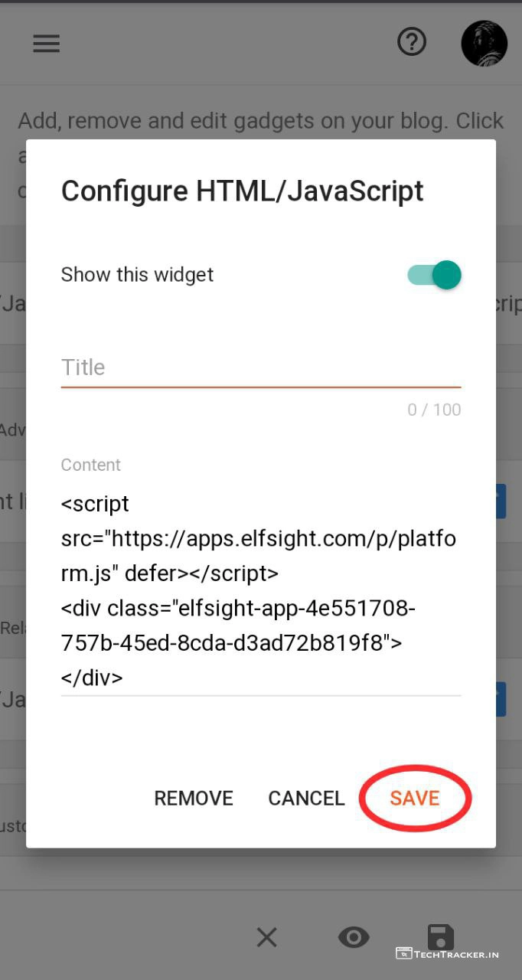Click lower blue edit button behind dialog
The width and height of the screenshot is (522, 980).
[x=501, y=699]
